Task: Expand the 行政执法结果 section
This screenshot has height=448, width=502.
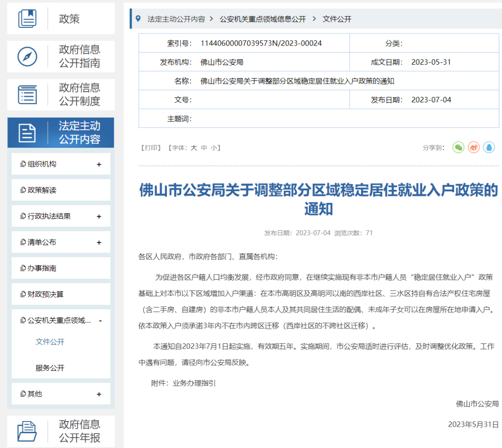Action: [99, 216]
